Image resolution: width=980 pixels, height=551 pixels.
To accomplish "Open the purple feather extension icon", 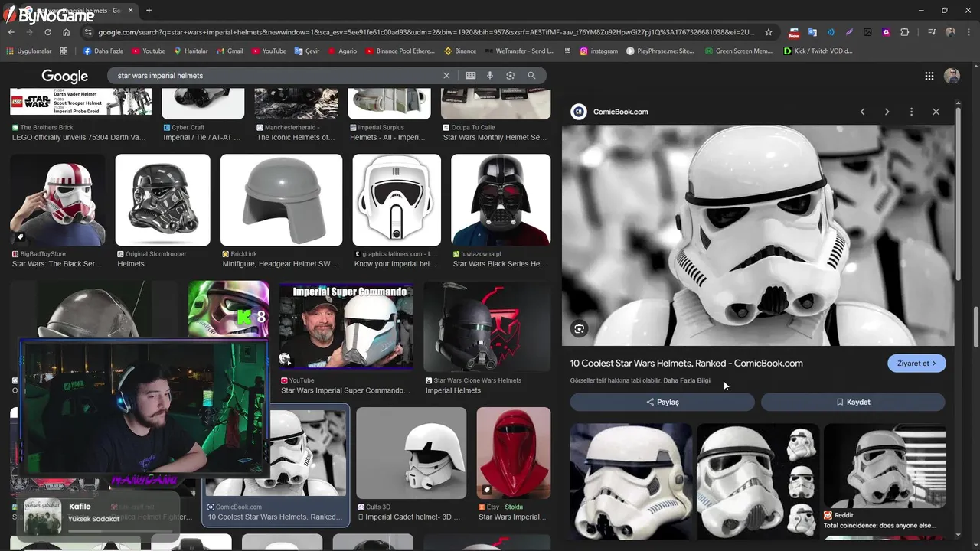I will (x=849, y=32).
